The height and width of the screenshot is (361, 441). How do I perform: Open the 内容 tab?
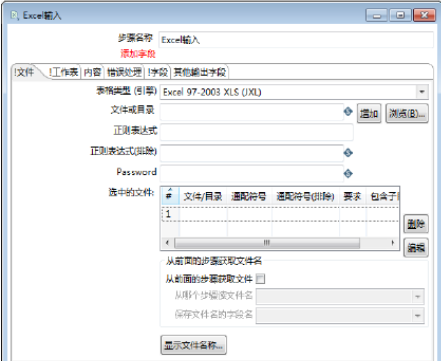92,72
